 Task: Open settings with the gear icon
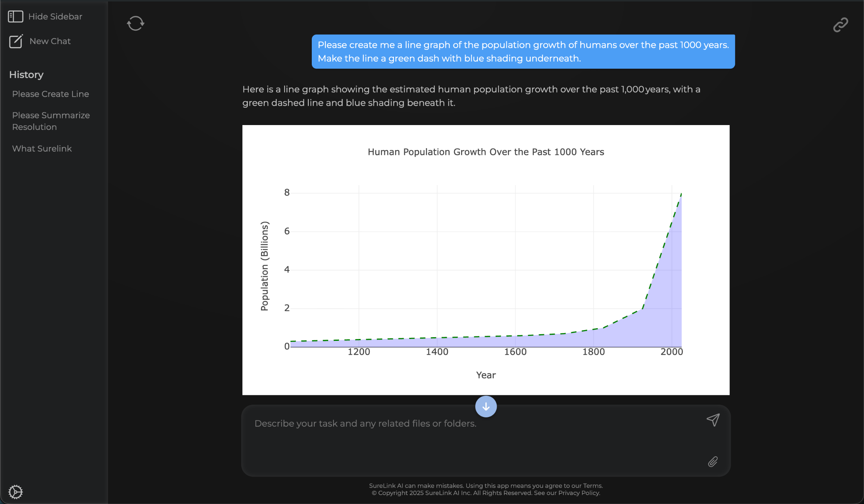tap(16, 492)
